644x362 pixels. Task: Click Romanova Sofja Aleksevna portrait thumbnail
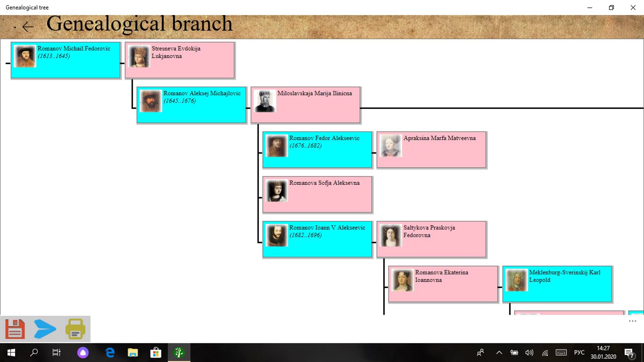coord(277,190)
